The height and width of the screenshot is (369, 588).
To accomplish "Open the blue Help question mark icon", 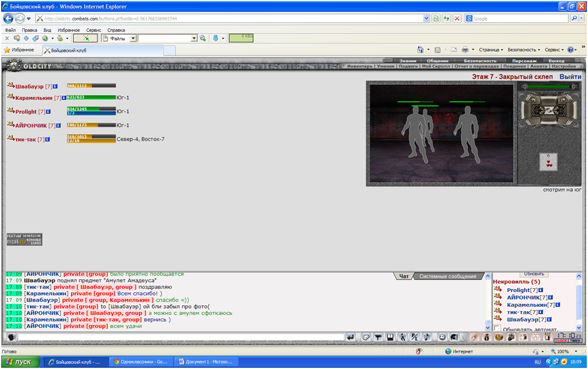I will pos(571,49).
